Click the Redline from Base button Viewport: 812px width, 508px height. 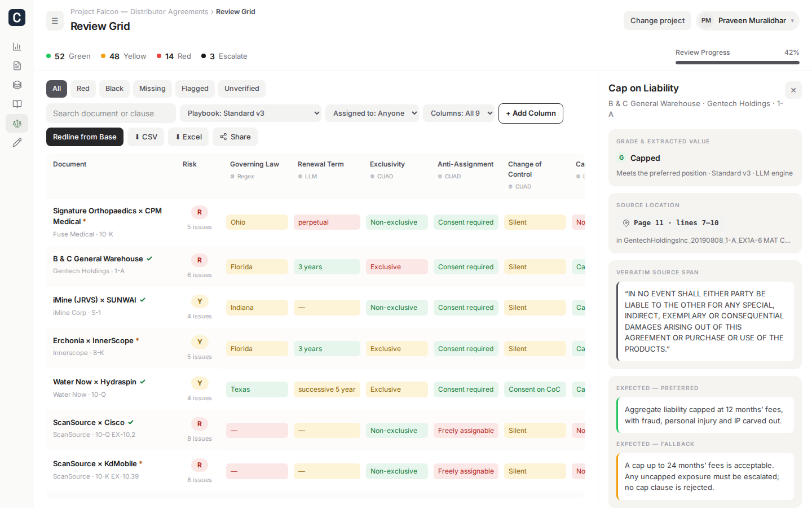pyautogui.click(x=85, y=137)
